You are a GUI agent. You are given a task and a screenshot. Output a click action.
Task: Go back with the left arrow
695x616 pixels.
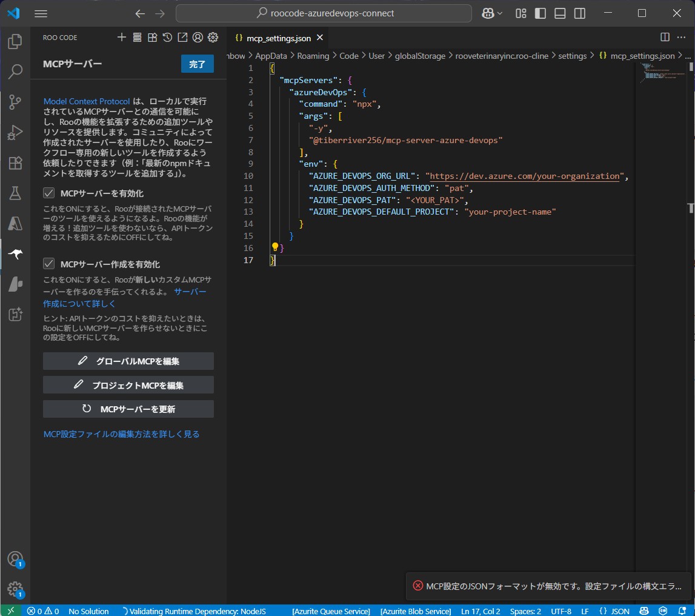[140, 13]
